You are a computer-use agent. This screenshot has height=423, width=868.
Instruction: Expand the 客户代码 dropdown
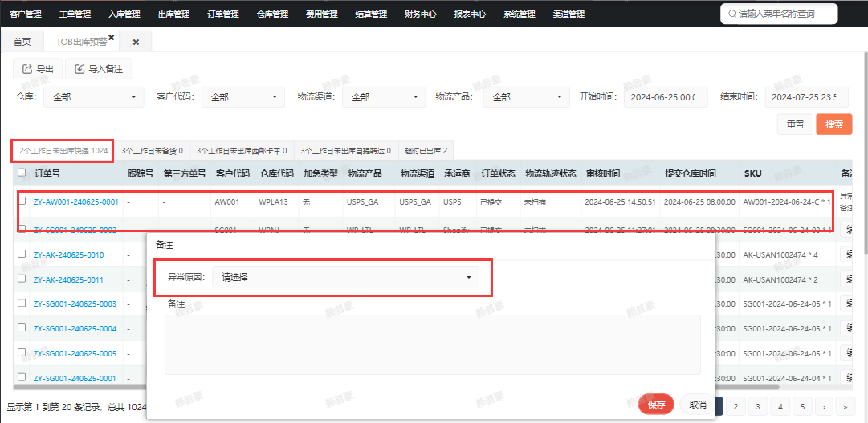(243, 97)
